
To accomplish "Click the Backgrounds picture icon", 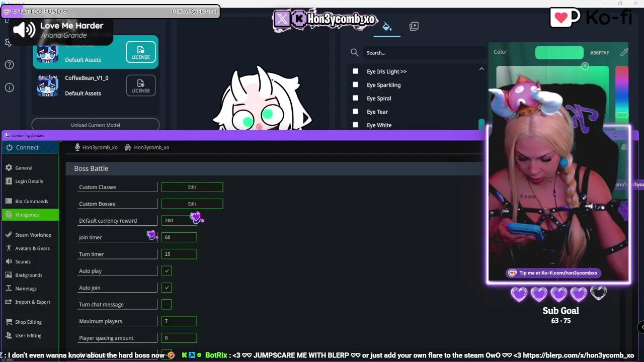I will click(9, 275).
